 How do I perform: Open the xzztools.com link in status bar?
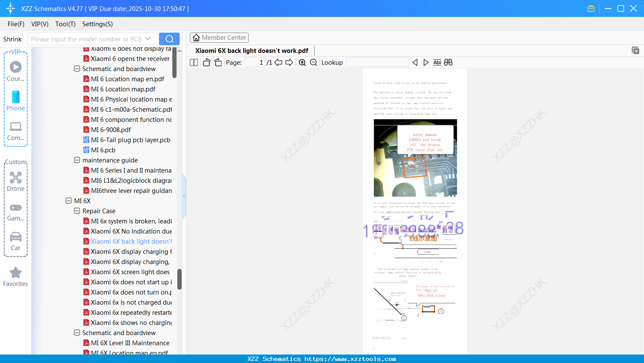coord(350,359)
